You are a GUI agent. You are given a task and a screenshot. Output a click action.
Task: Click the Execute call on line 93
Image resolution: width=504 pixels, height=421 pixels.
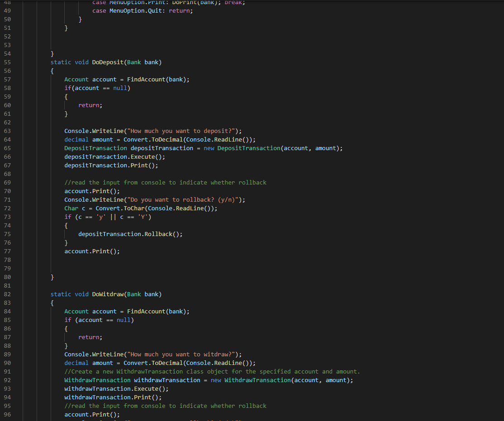(x=146, y=388)
